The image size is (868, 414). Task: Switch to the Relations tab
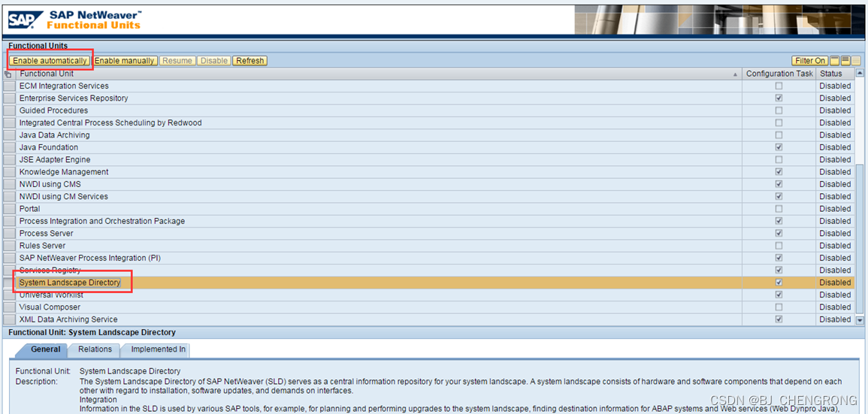pos(95,349)
